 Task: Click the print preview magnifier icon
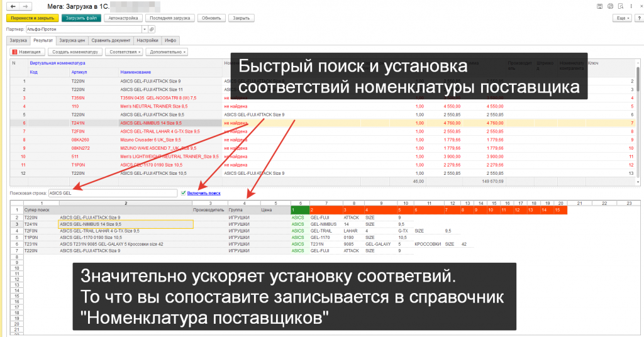[621, 6]
